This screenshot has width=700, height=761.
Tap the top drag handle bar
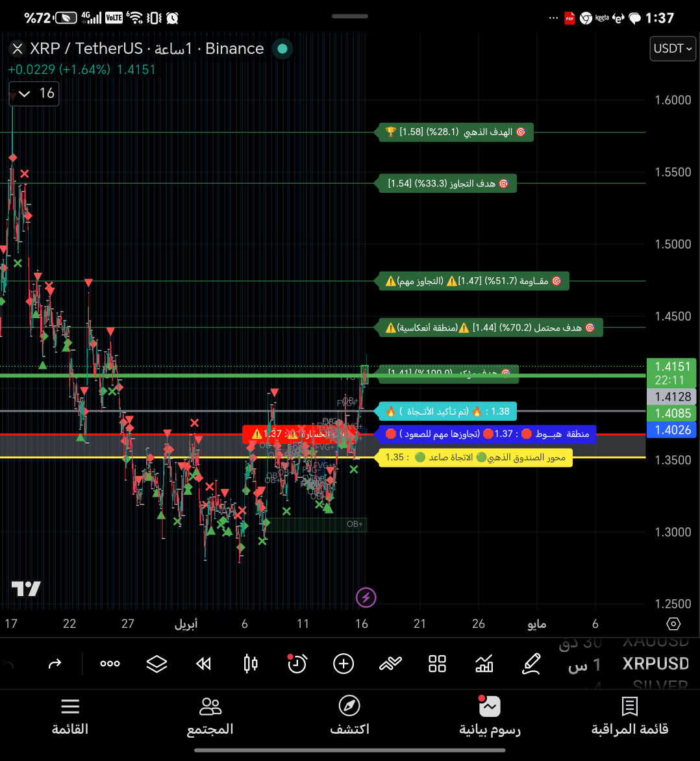pos(349,16)
